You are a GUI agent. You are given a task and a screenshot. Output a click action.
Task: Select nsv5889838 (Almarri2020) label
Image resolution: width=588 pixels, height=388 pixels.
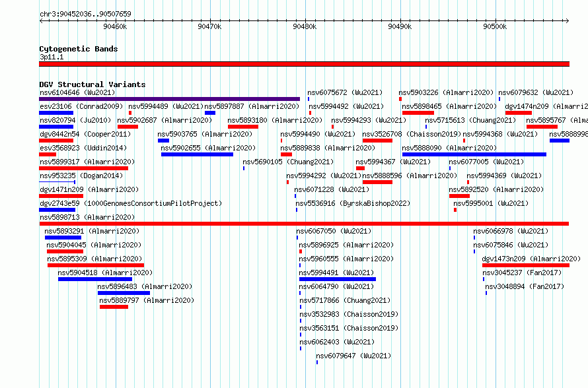(x=328, y=148)
